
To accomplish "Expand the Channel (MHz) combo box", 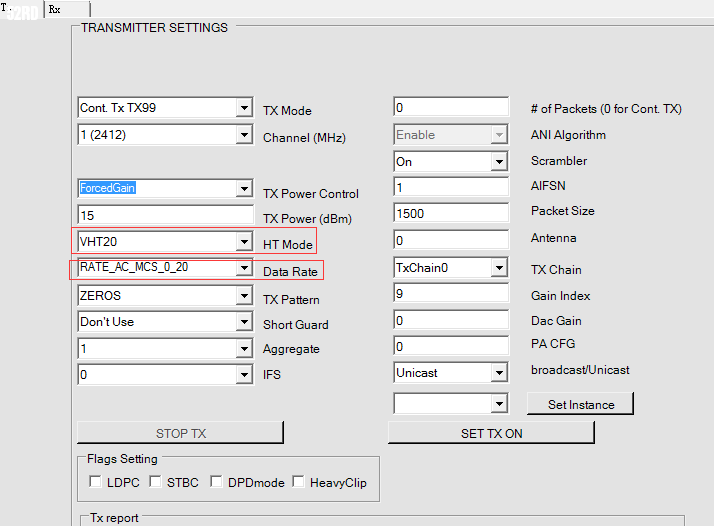I will pos(244,135).
